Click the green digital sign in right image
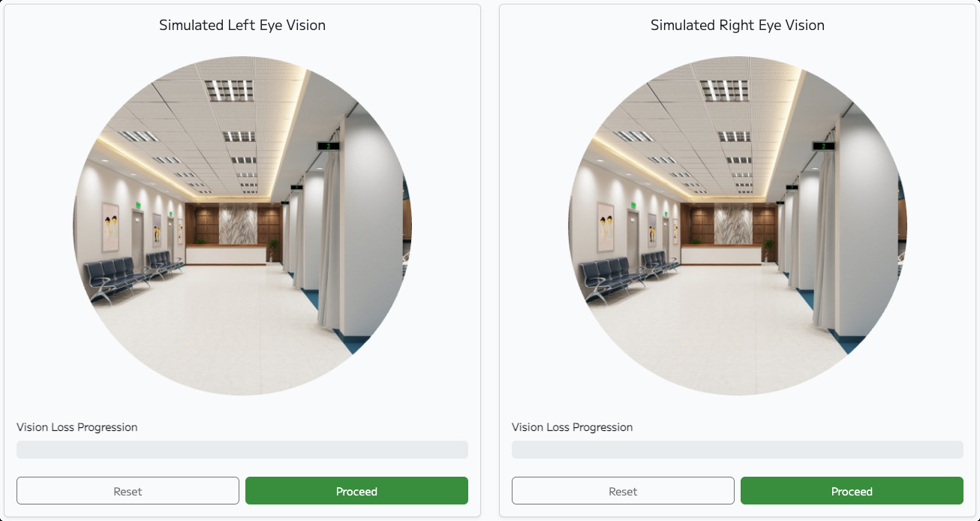This screenshot has width=980, height=521. [x=823, y=146]
